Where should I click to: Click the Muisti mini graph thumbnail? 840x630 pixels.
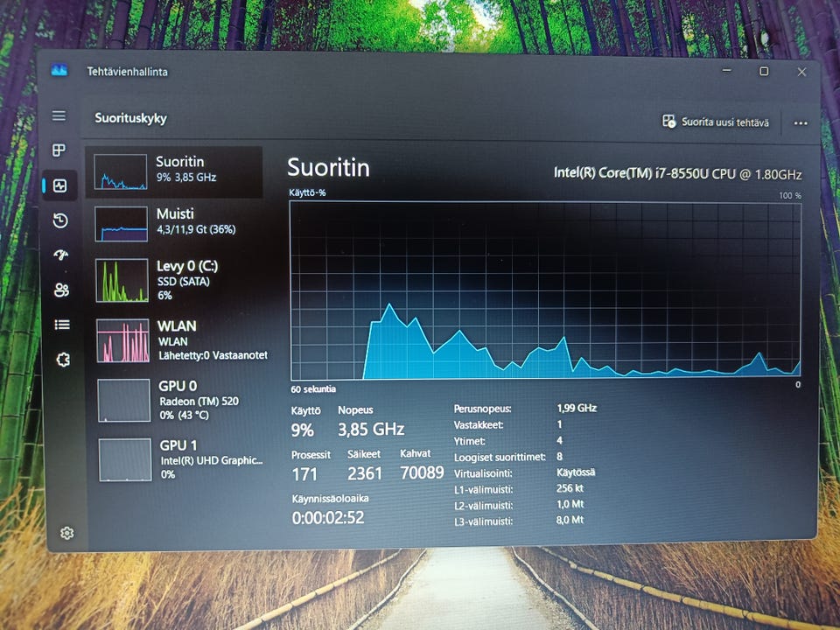pos(121,224)
